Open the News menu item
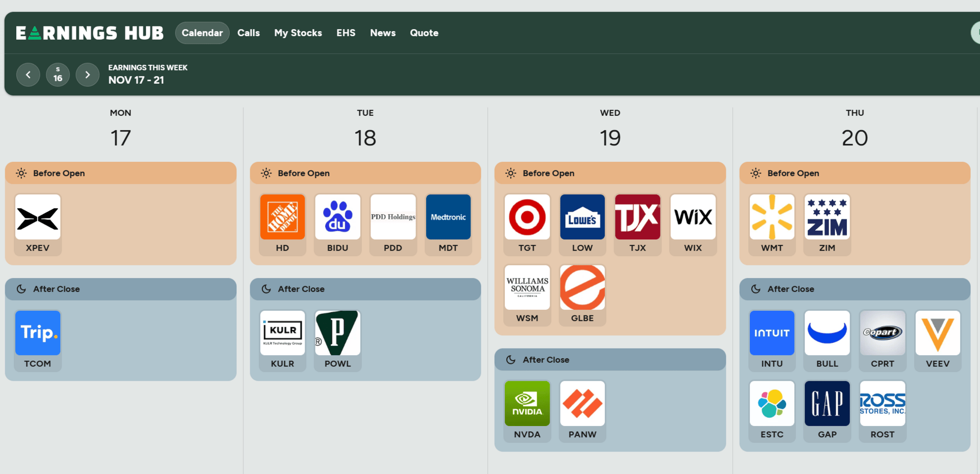 (383, 33)
